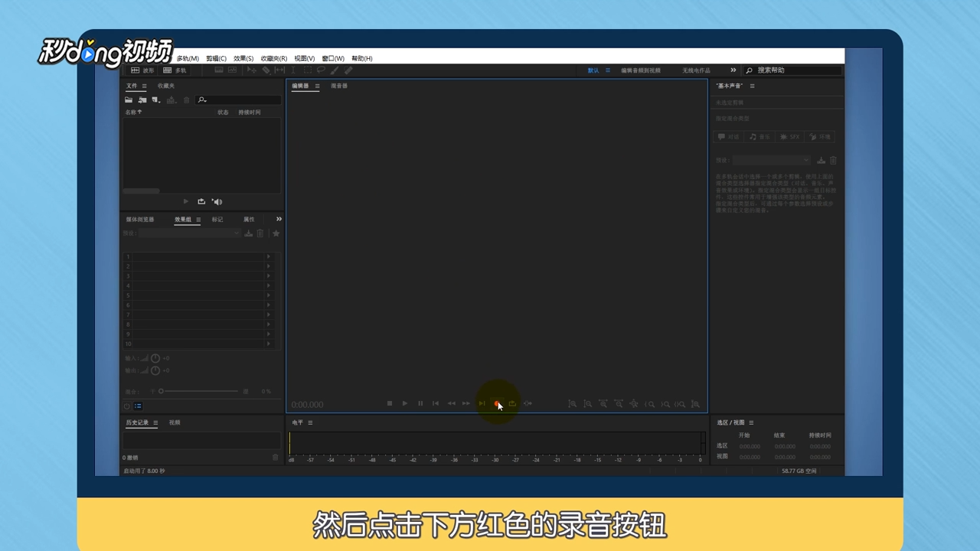
Task: Toggle loop playback in the editor transport
Action: (512, 403)
